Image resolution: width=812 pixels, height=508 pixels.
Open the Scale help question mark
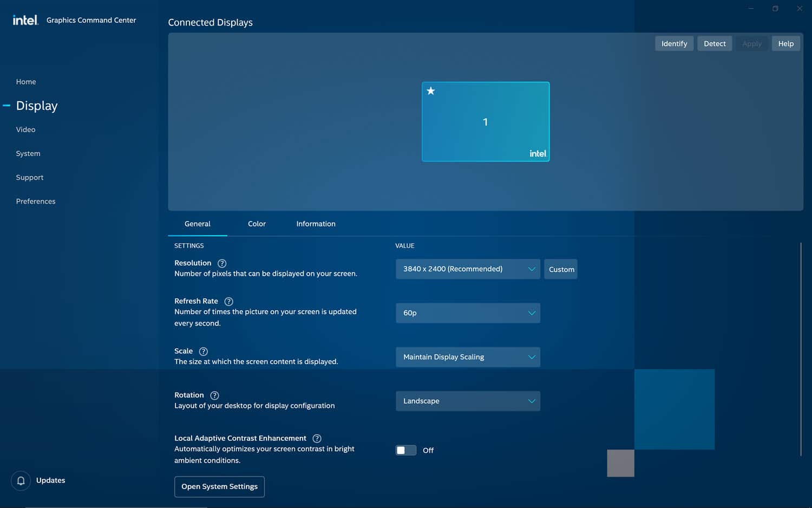204,351
